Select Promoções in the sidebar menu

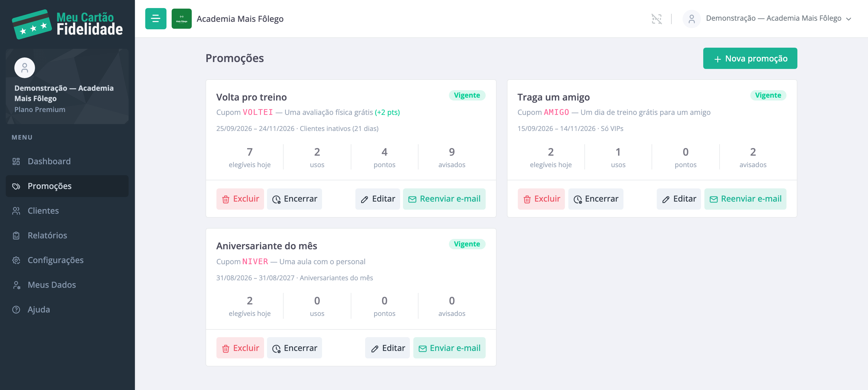[x=67, y=186]
